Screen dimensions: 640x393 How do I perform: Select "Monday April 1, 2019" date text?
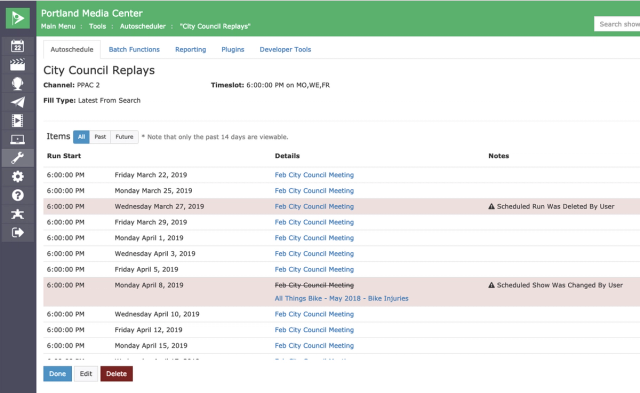(x=149, y=238)
